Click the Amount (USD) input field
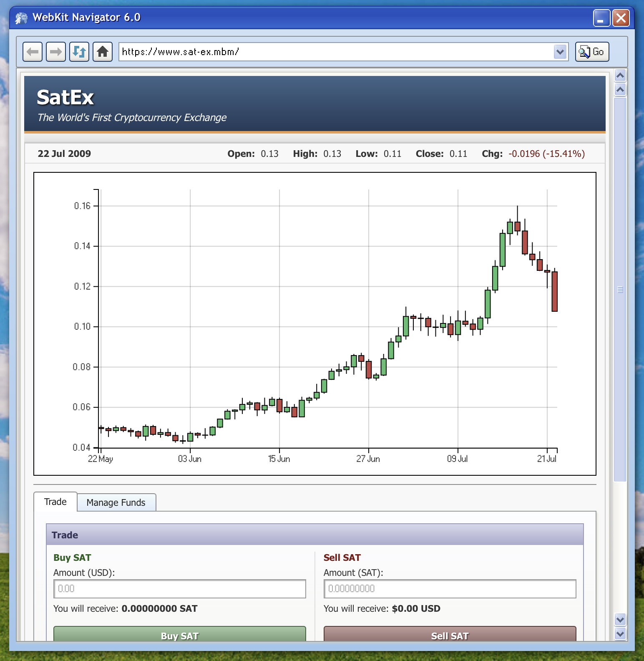Image resolution: width=644 pixels, height=661 pixels. tap(180, 589)
